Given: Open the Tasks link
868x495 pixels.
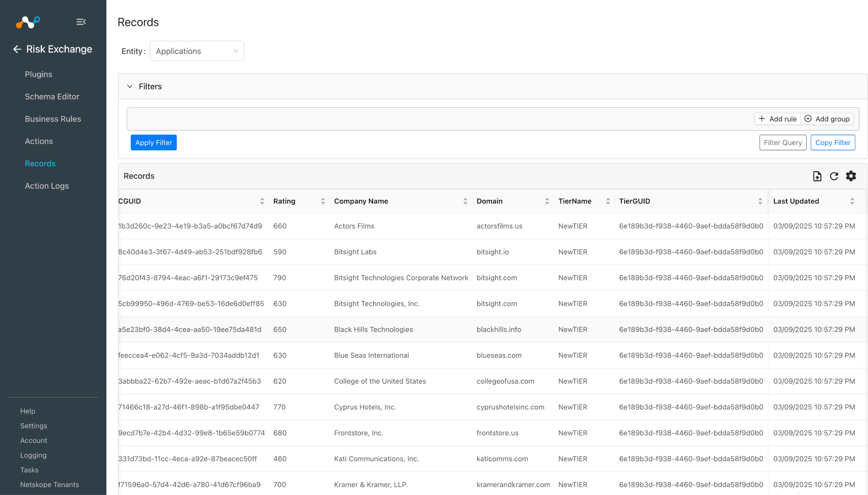Looking at the screenshot, I should pyautogui.click(x=29, y=470).
